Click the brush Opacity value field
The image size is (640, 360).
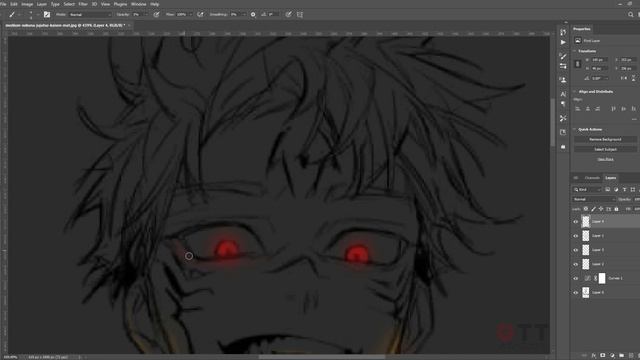click(x=138, y=14)
